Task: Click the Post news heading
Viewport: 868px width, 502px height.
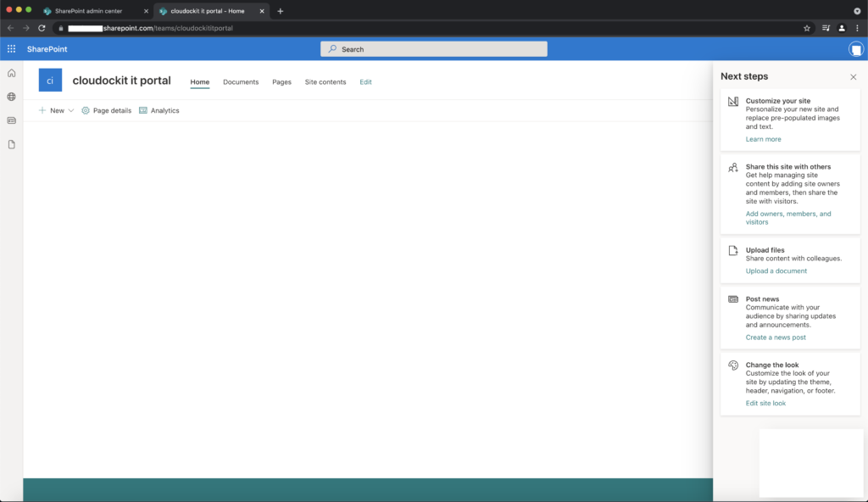Action: click(x=762, y=299)
